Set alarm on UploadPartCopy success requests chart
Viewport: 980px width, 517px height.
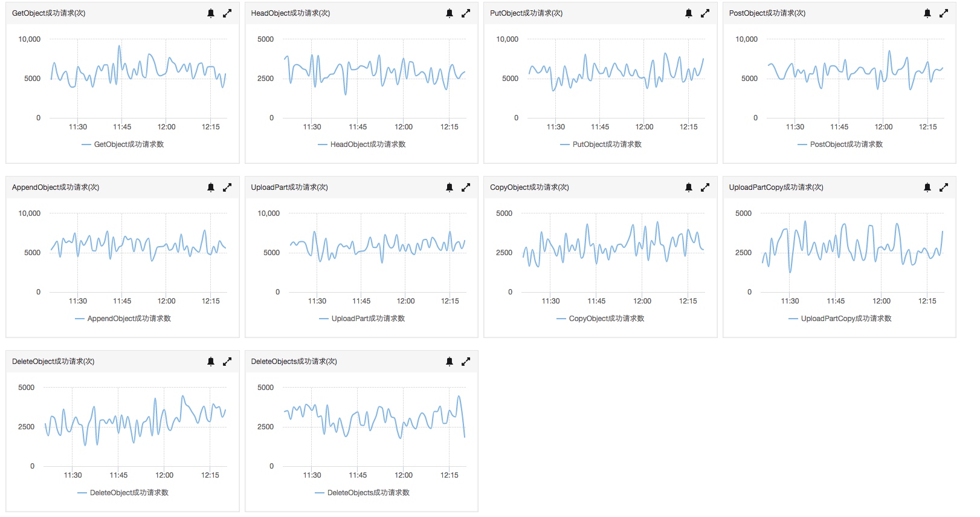coord(927,187)
